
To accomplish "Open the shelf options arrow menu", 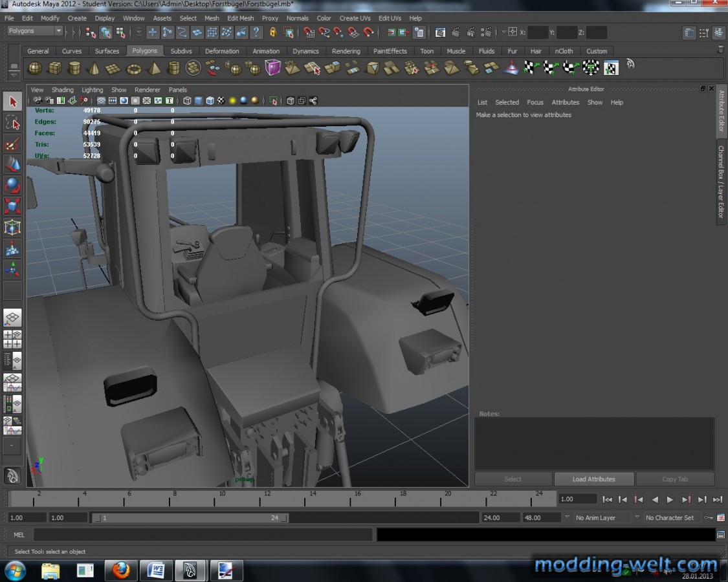I will 14,74.
